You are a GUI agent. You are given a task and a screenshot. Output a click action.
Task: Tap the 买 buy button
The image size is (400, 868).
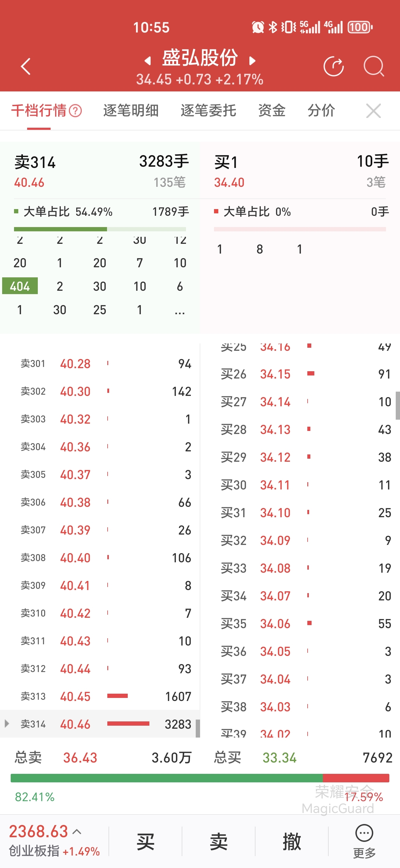click(x=145, y=841)
